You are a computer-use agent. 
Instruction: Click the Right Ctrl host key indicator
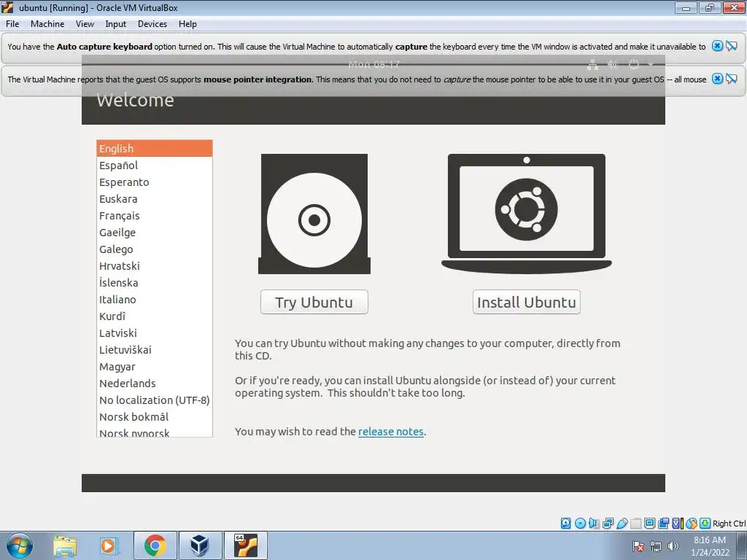729,524
